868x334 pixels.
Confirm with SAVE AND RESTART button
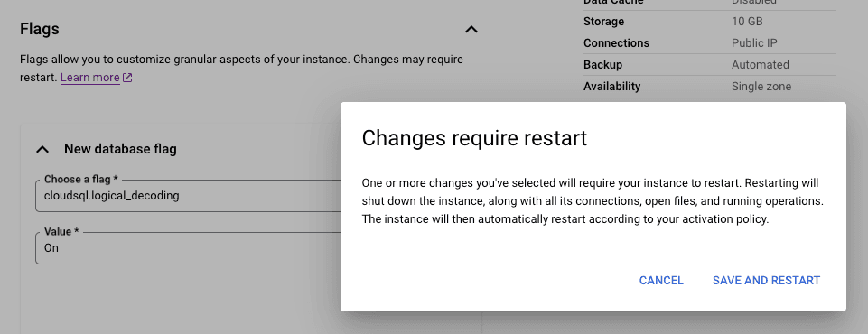coord(766,281)
